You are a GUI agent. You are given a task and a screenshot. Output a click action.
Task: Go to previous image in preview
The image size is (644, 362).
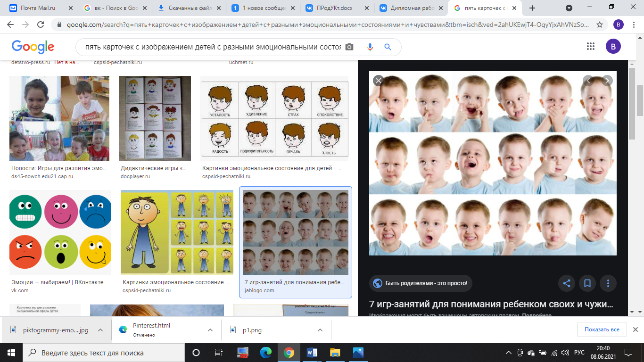point(588,81)
